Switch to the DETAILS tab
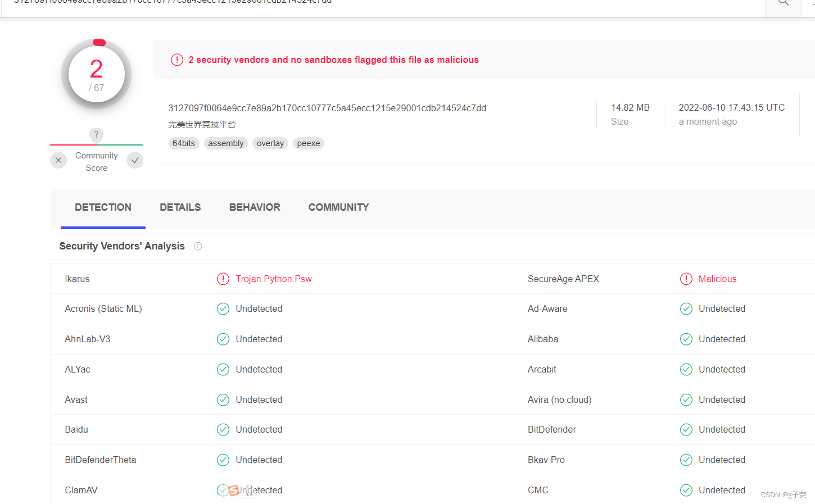 180,207
